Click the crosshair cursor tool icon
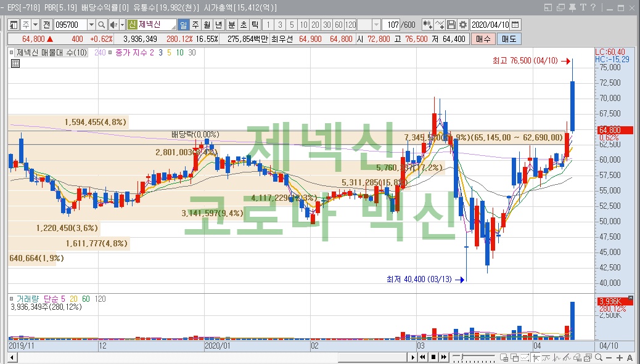 click(536, 357)
